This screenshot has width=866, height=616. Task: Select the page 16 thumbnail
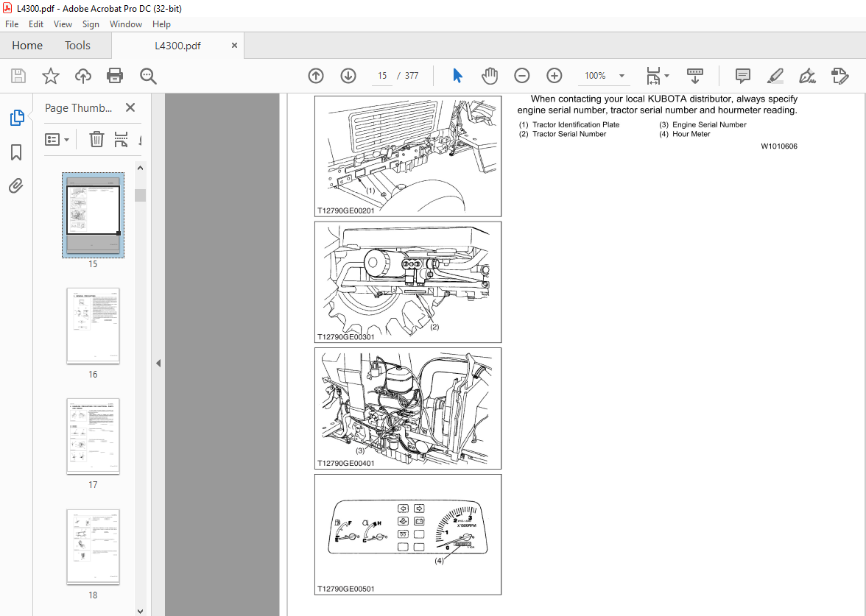pyautogui.click(x=93, y=325)
